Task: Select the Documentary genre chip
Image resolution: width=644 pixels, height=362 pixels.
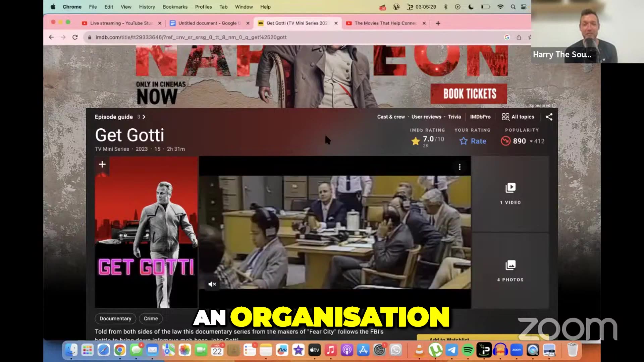Action: 115,318
